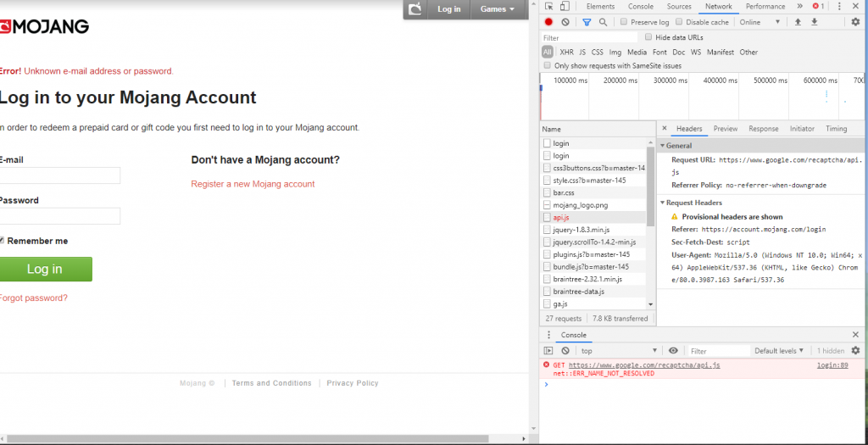Clear the network log
868x445 pixels.
click(x=565, y=22)
